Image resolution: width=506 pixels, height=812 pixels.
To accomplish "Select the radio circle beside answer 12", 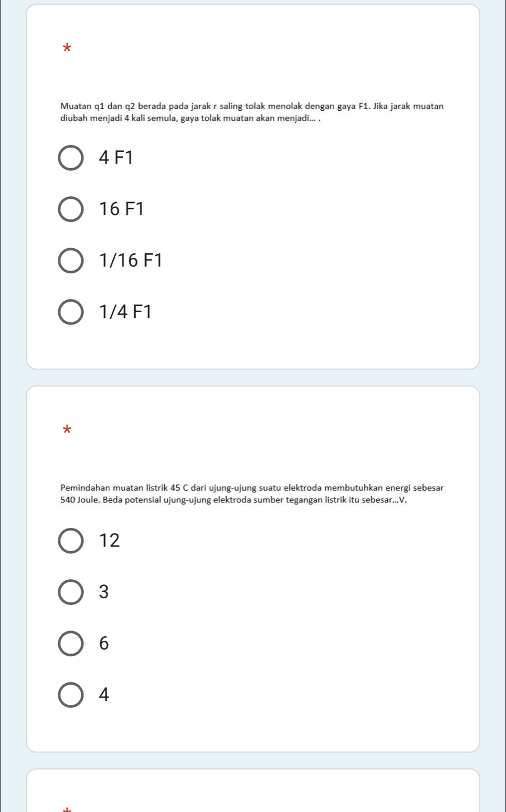I will [x=71, y=540].
